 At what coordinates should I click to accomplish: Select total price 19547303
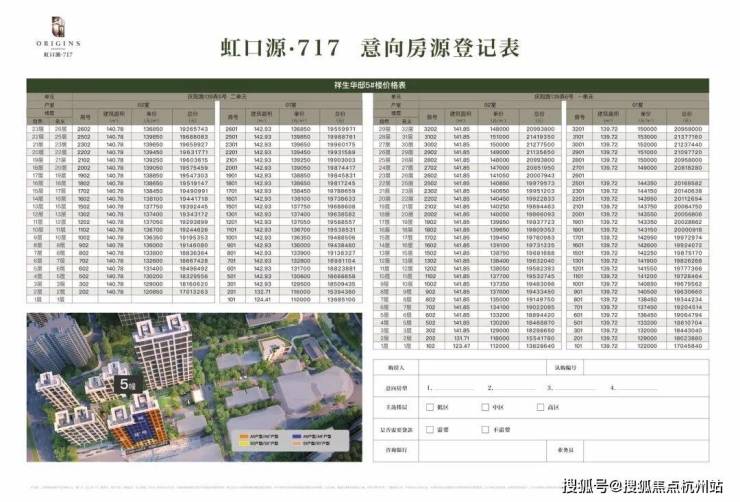pos(193,176)
